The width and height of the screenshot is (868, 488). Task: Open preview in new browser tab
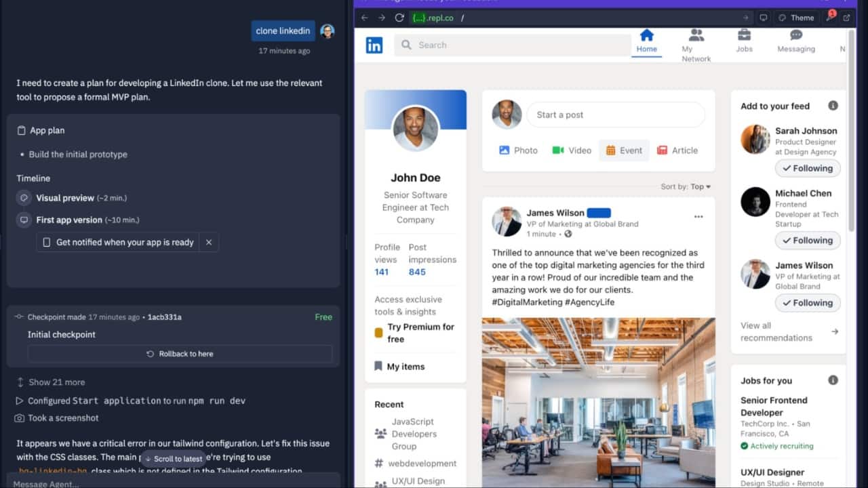click(847, 18)
